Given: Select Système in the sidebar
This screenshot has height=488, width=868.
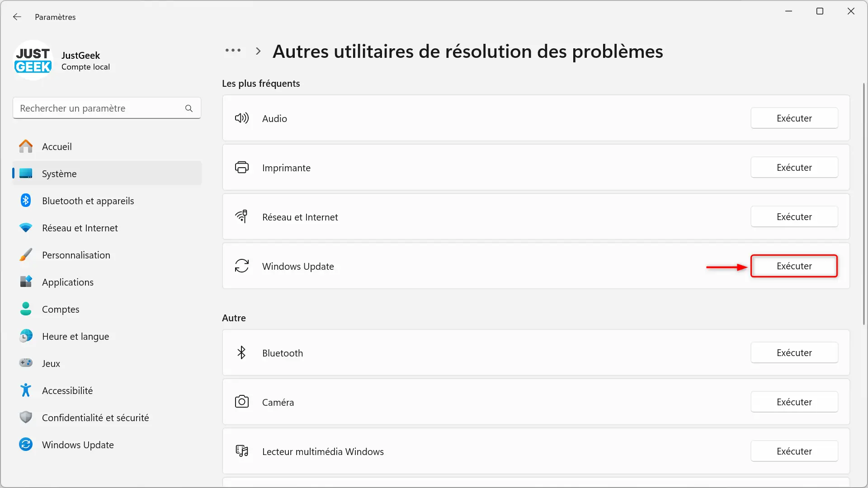Looking at the screenshot, I should pyautogui.click(x=107, y=174).
